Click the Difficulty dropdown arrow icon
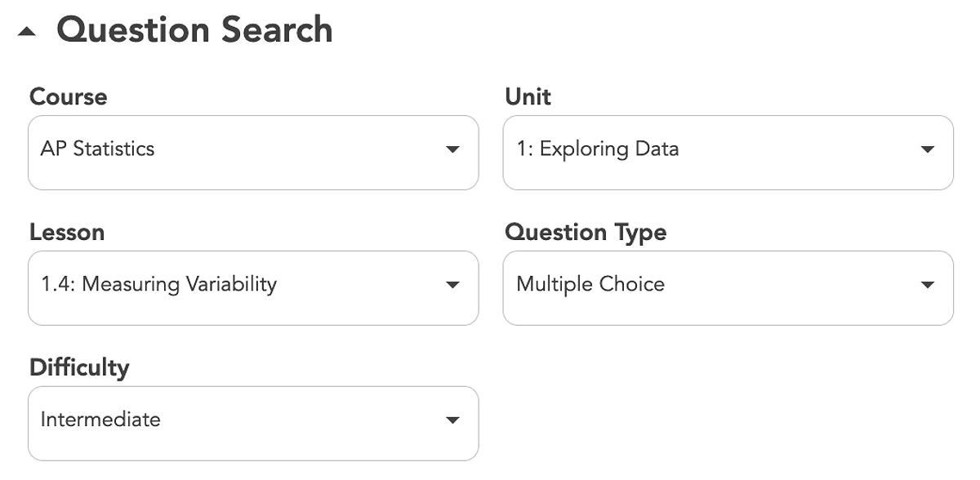This screenshot has height=480, width=980. pos(452,420)
